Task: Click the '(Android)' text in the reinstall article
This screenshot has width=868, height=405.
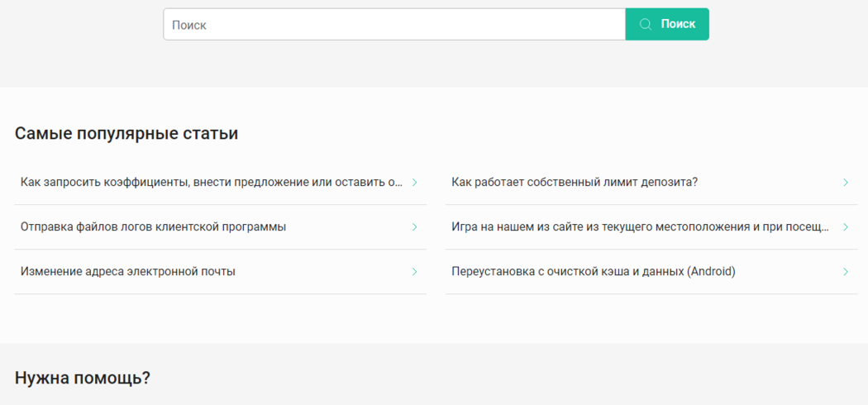Action: point(711,271)
